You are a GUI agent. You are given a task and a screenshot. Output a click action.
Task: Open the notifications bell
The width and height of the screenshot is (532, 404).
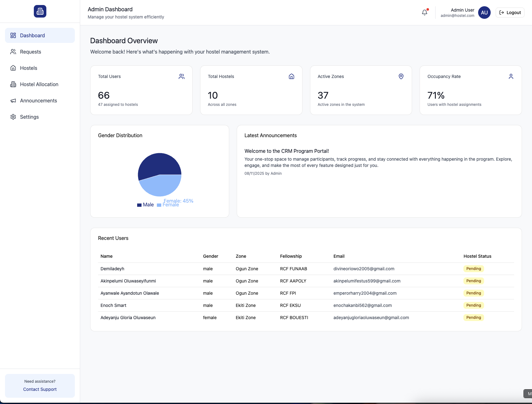424,13
